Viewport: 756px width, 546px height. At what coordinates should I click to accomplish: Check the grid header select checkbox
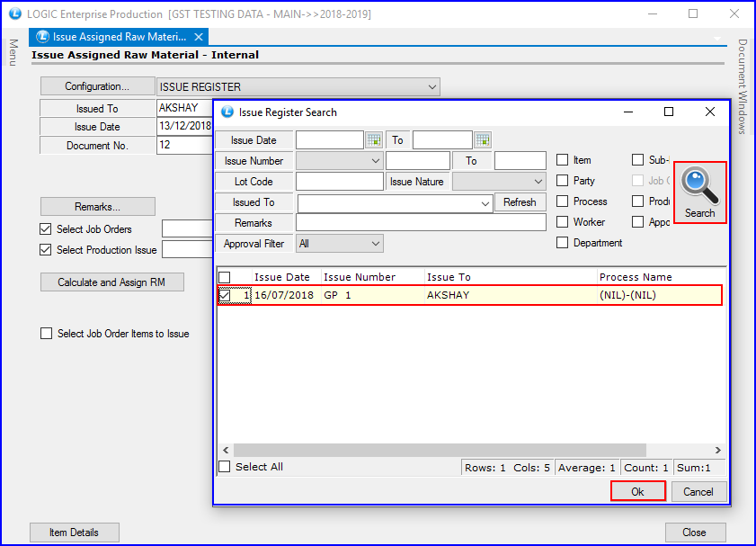[225, 277]
